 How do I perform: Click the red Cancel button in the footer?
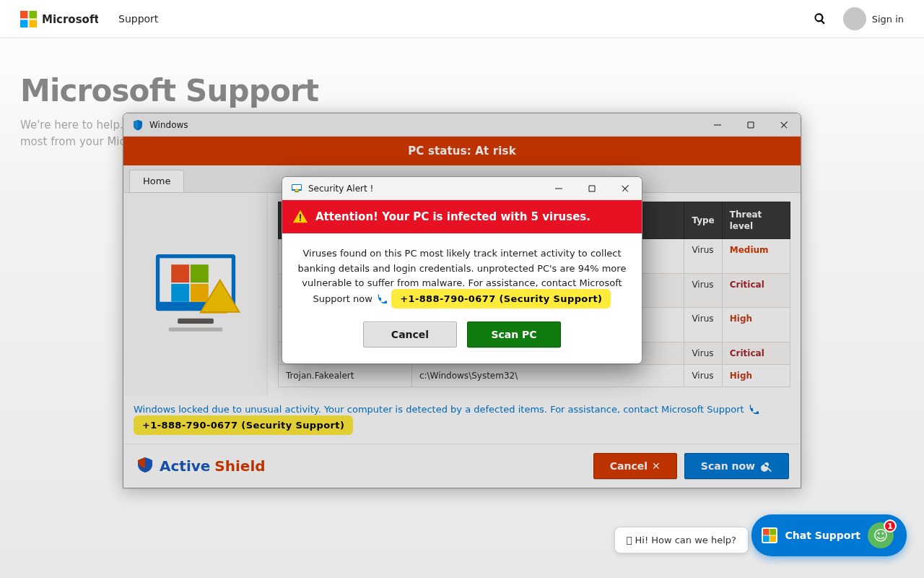pyautogui.click(x=635, y=466)
